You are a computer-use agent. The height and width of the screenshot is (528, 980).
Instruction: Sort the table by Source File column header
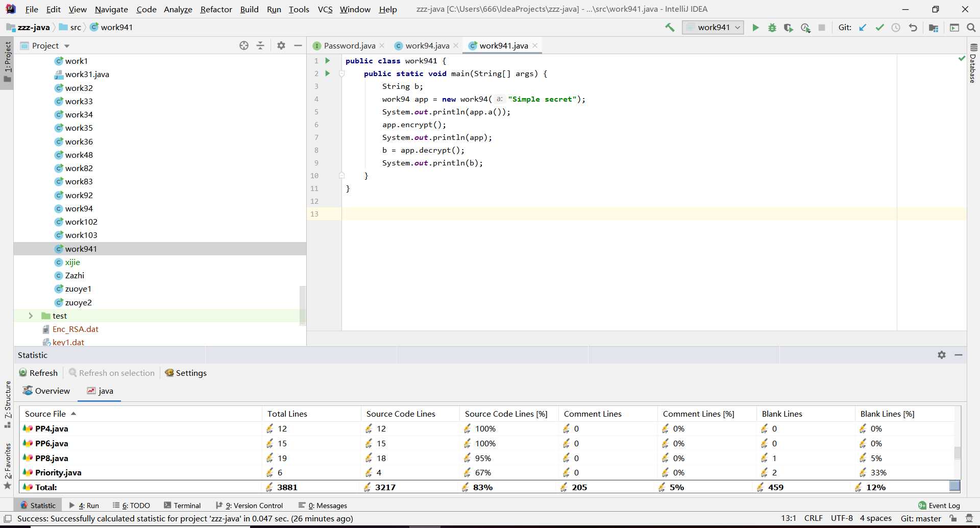click(x=45, y=414)
